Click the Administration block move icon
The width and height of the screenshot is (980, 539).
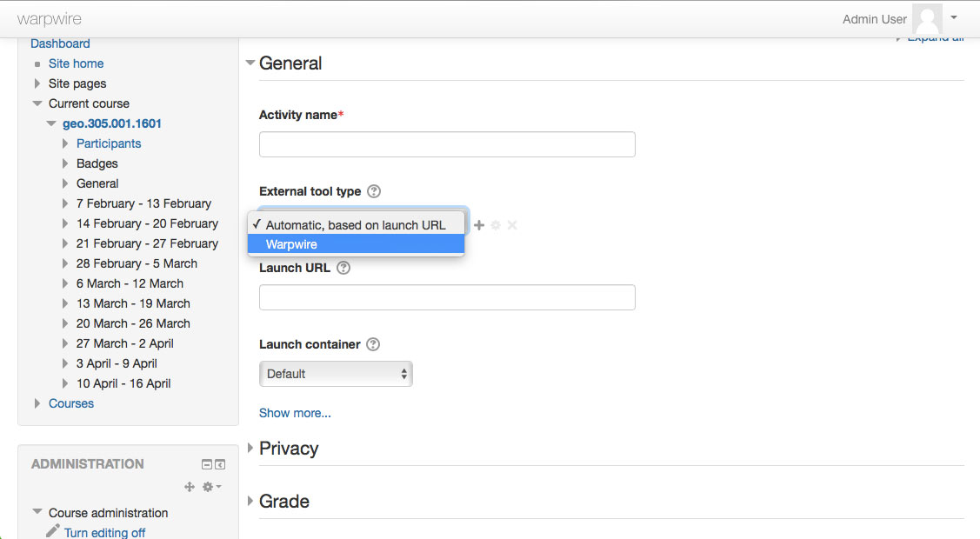pos(190,487)
